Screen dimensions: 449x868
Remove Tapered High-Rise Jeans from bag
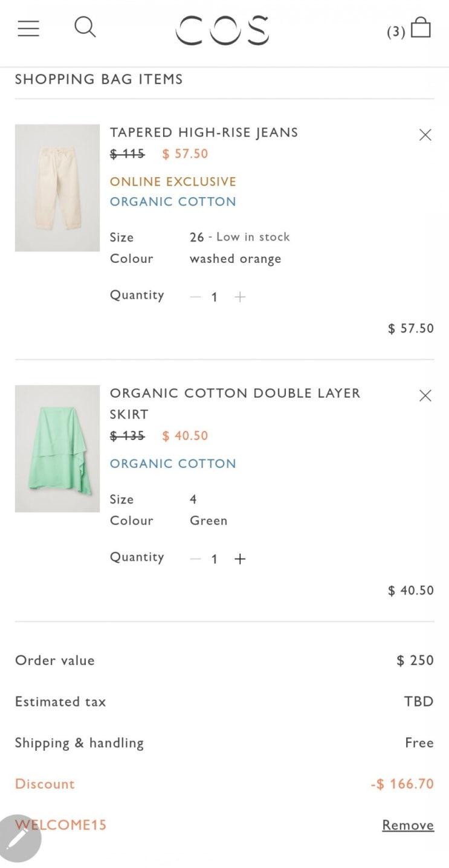(425, 135)
